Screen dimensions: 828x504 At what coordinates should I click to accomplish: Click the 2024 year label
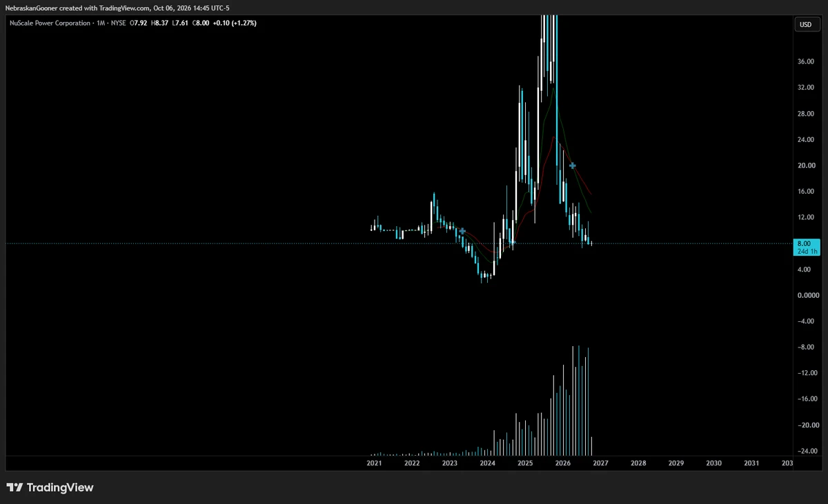488,463
